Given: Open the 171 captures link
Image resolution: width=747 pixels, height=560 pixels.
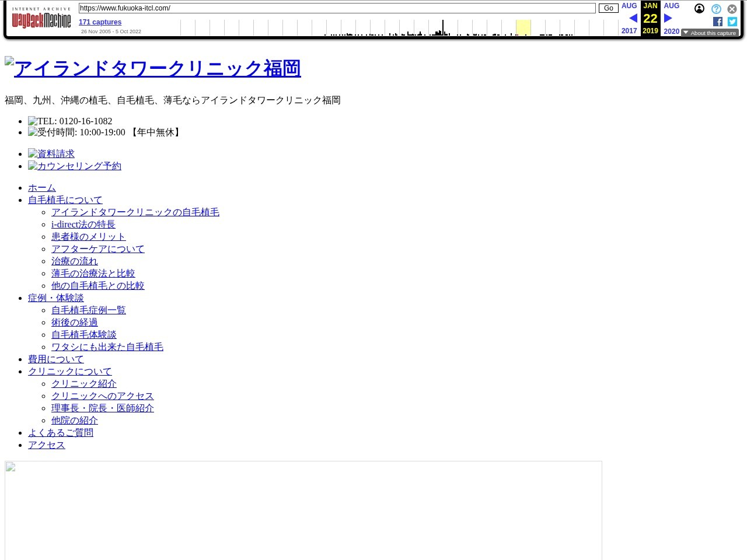Looking at the screenshot, I should (x=100, y=22).
